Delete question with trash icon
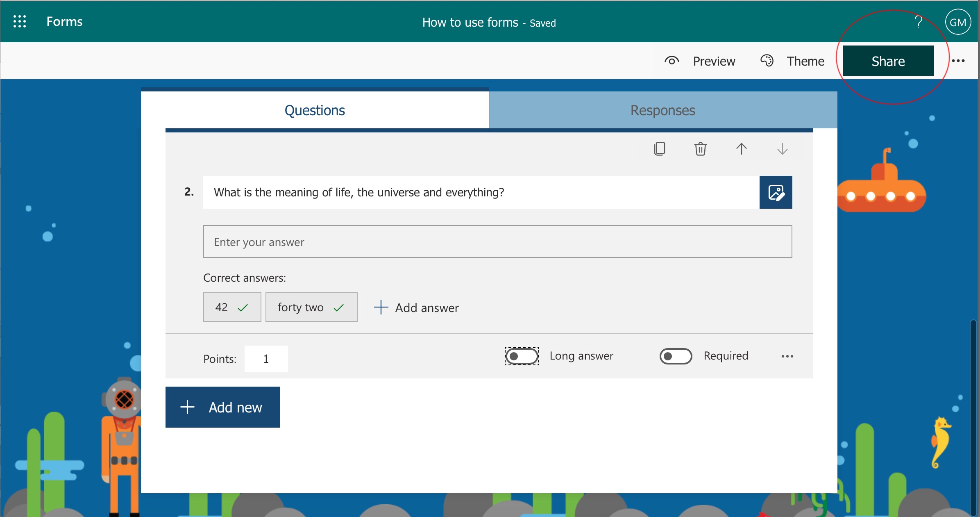 pyautogui.click(x=700, y=149)
